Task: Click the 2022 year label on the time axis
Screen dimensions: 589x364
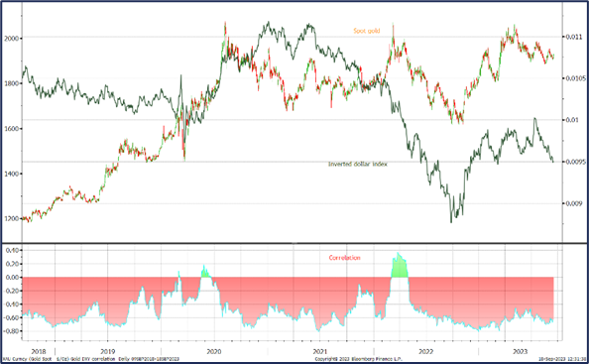Action: coord(425,352)
